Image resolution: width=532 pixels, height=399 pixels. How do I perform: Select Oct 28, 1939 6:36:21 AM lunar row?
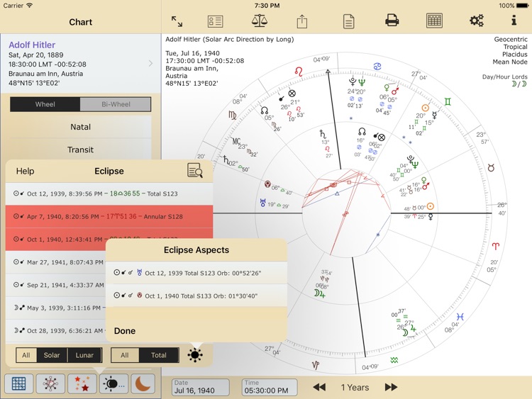[56, 330]
